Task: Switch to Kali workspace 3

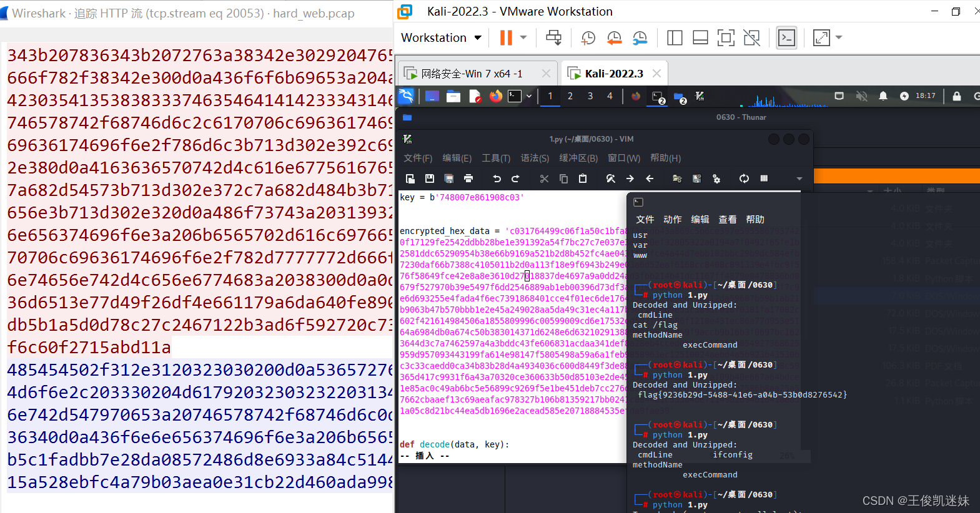Action: (590, 96)
